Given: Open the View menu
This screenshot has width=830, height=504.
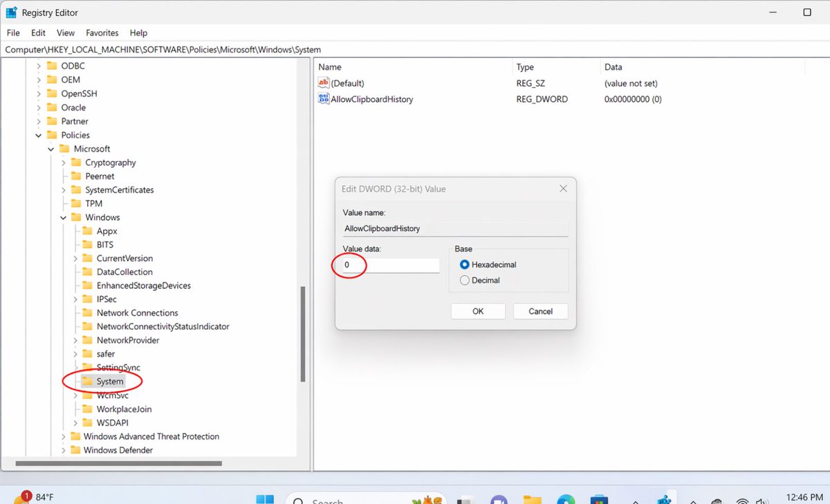Looking at the screenshot, I should tap(66, 32).
